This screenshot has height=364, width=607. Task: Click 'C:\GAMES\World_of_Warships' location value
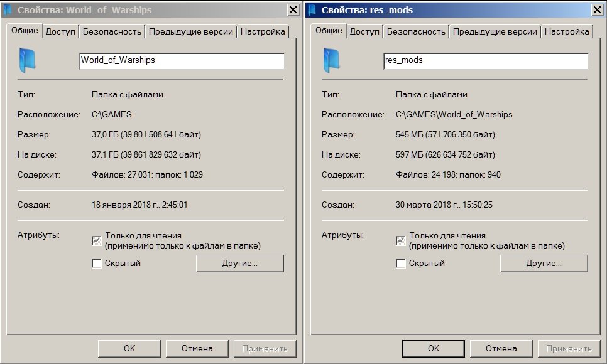pyautogui.click(x=454, y=114)
